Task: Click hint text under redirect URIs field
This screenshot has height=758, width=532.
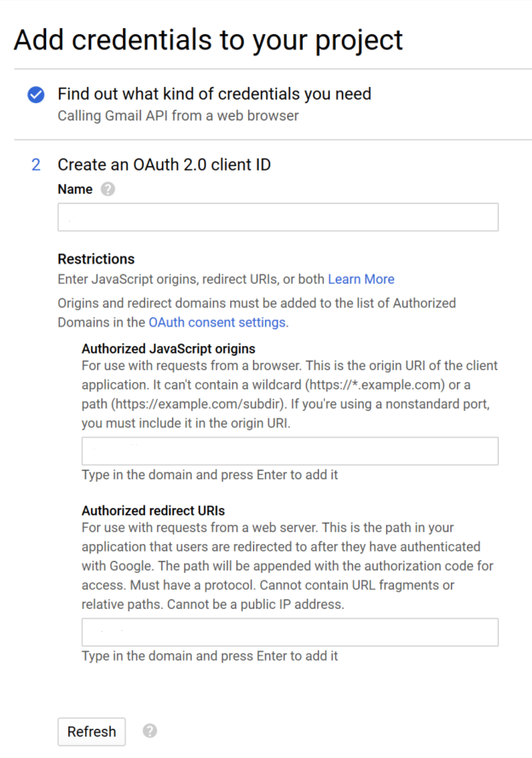Action: click(210, 656)
